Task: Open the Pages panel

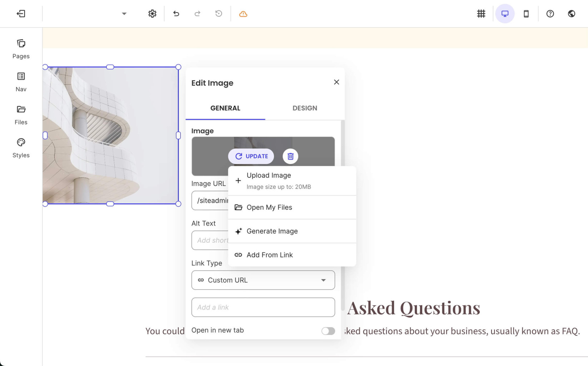Action: 21,49
